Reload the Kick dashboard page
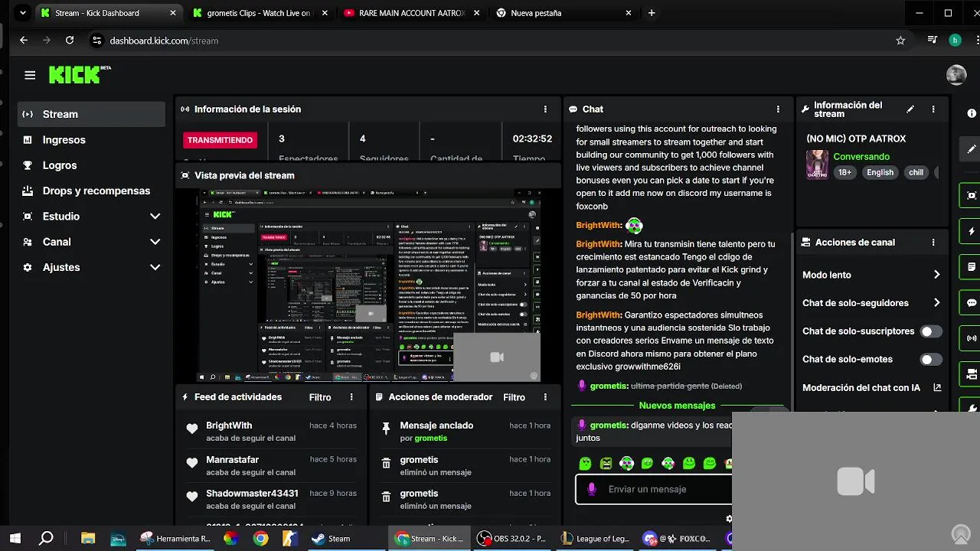980x551 pixels. 70,41
